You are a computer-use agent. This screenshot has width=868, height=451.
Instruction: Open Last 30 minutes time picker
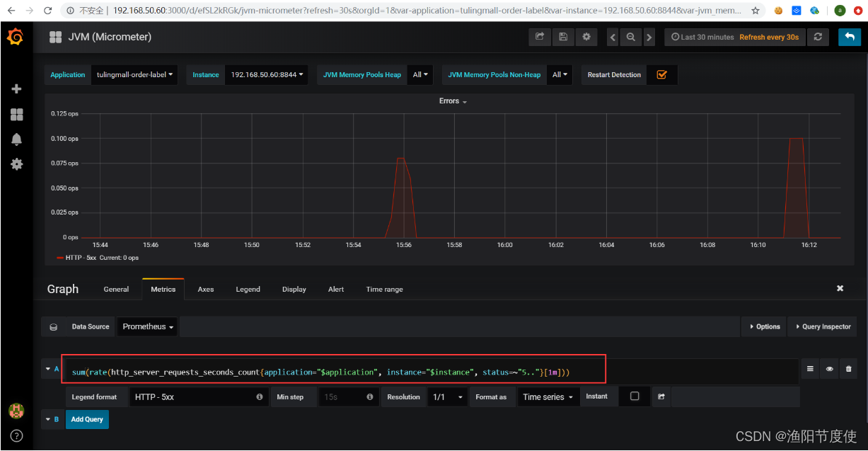pyautogui.click(x=734, y=37)
